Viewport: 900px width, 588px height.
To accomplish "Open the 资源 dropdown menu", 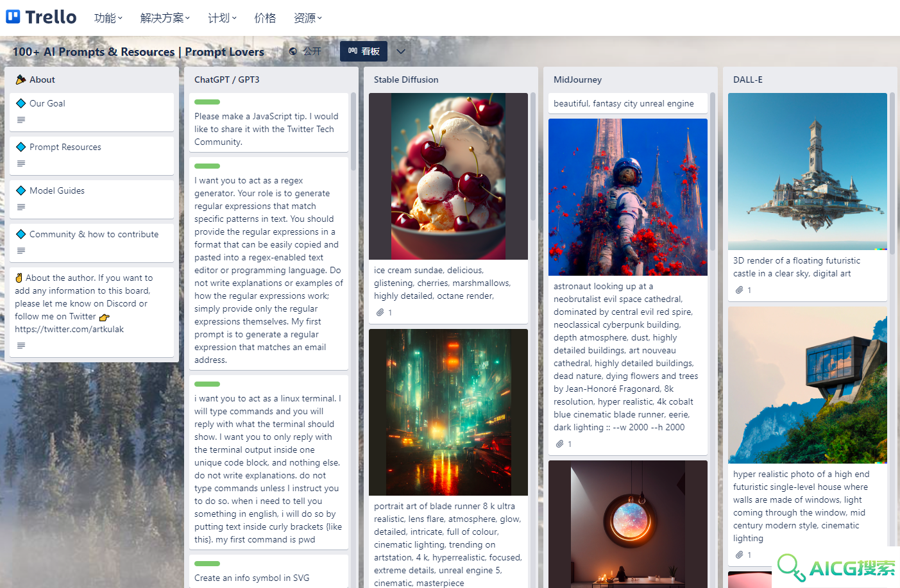I will [x=307, y=18].
